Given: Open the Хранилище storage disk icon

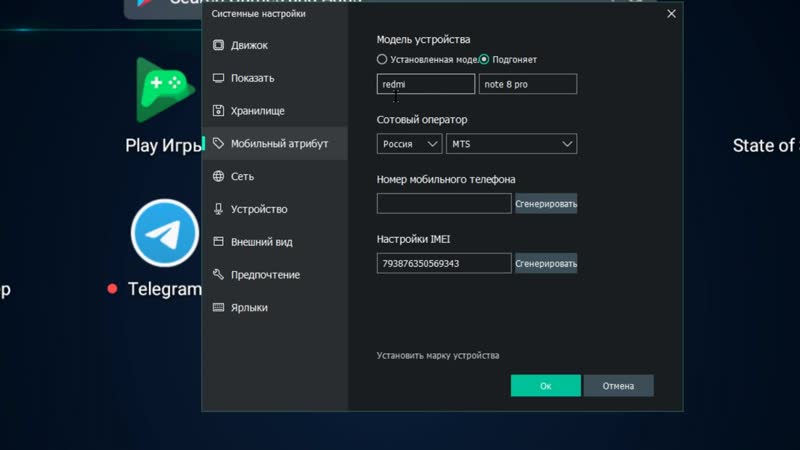Looking at the screenshot, I should [218, 111].
